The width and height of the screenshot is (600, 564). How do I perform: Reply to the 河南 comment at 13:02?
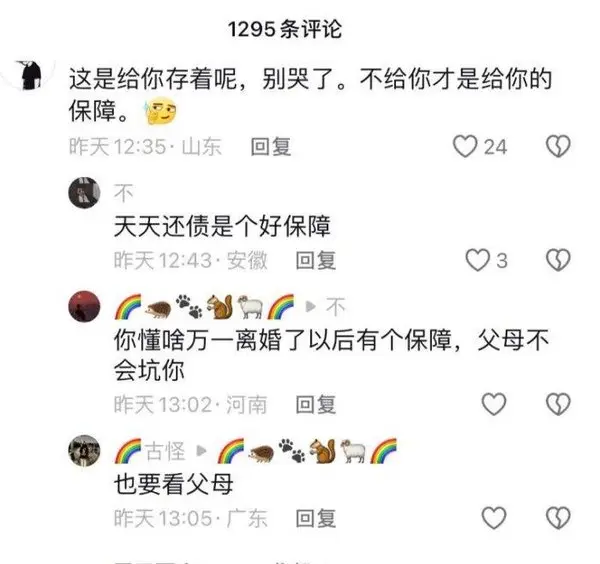pyautogui.click(x=316, y=404)
